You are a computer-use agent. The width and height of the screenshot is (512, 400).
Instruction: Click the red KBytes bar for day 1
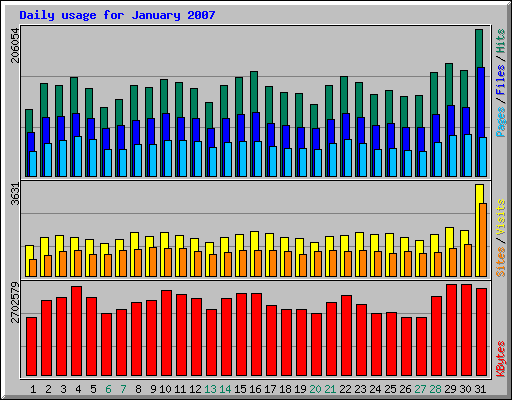pyautogui.click(x=31, y=347)
